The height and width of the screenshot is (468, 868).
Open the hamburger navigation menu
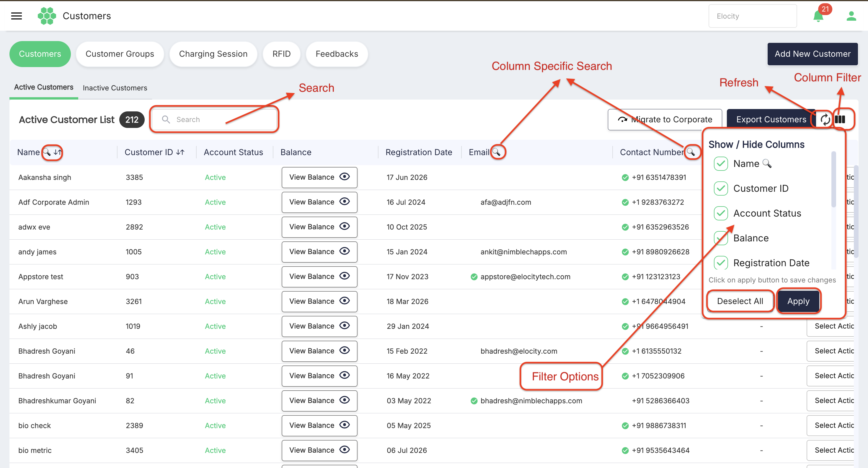click(17, 16)
